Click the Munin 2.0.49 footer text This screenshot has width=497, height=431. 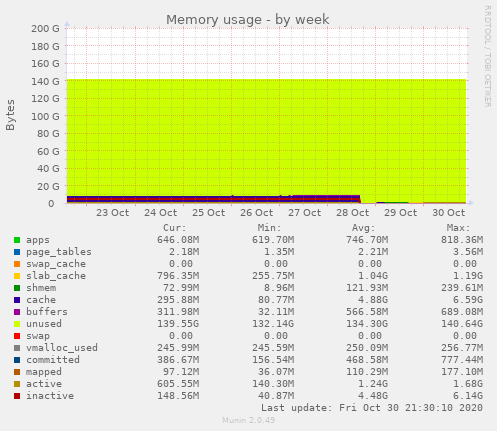[x=248, y=420]
